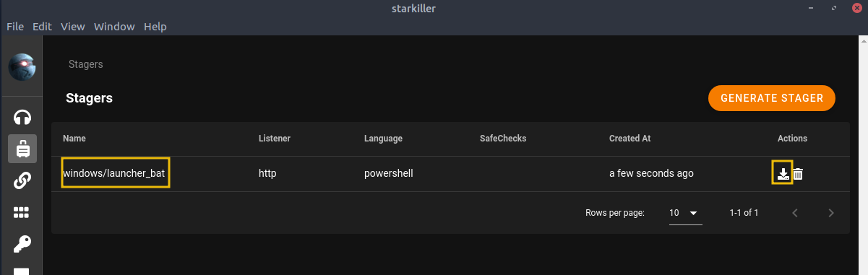This screenshot has height=275, width=868.
Task: Open the Credentials key sidebar icon
Action: (22, 244)
